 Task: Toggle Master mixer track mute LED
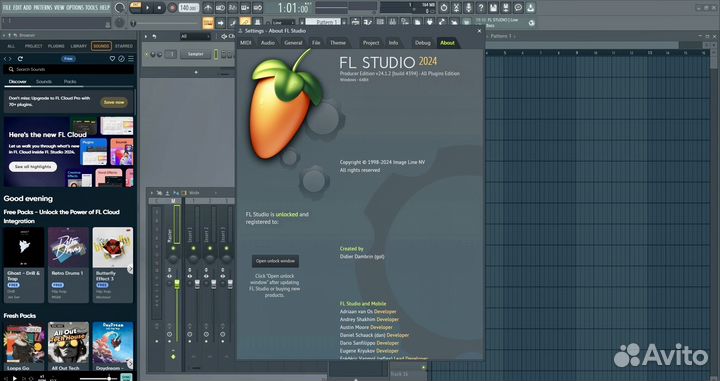click(x=173, y=248)
